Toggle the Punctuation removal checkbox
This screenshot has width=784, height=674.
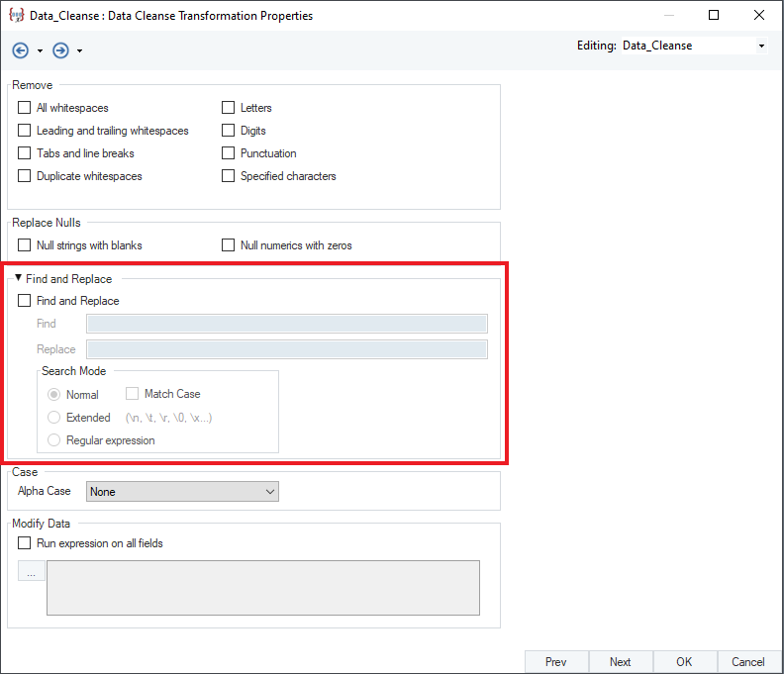[229, 153]
